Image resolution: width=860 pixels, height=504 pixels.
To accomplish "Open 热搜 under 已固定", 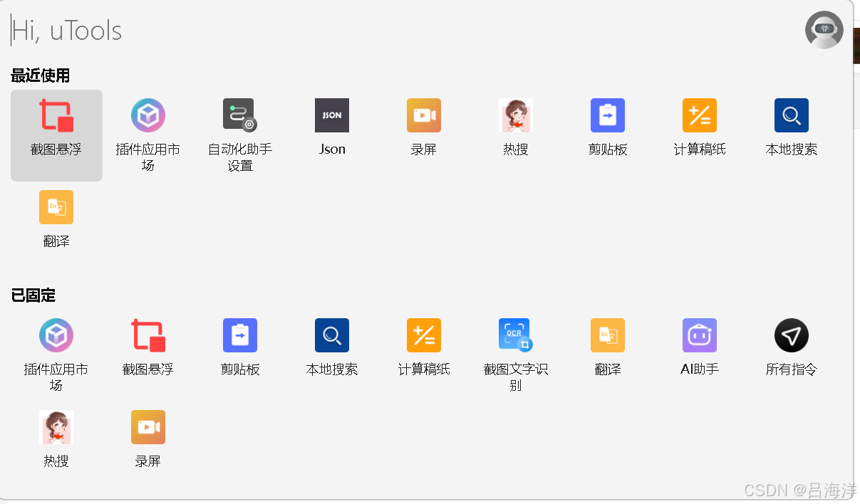I will click(56, 439).
